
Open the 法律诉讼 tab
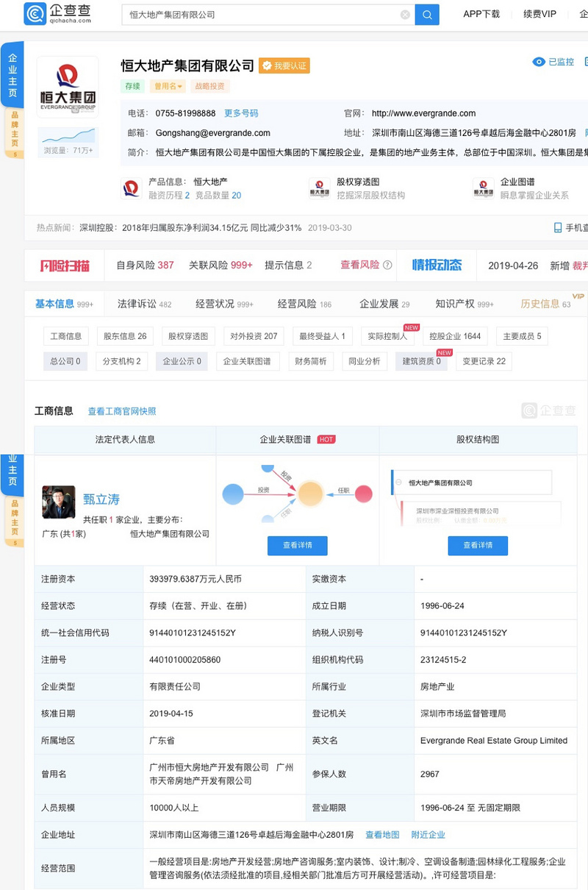[x=144, y=304]
